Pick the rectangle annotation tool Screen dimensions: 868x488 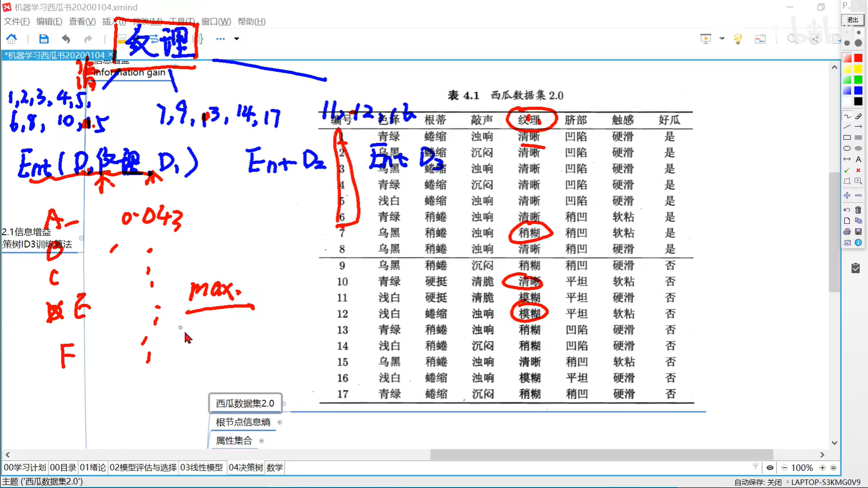(x=847, y=137)
